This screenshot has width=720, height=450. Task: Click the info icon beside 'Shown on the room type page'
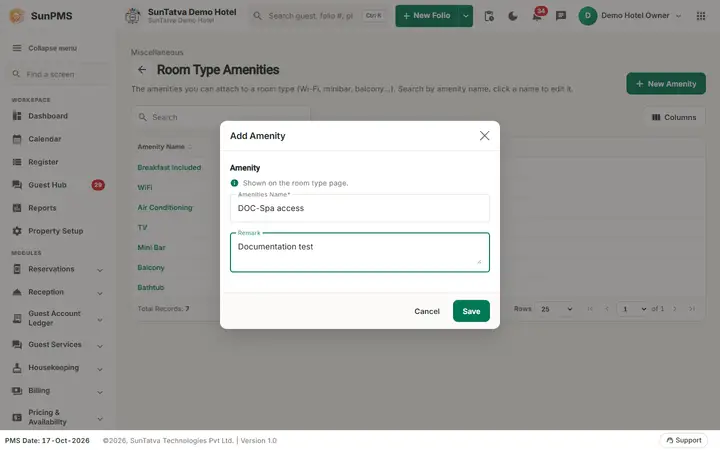point(234,183)
